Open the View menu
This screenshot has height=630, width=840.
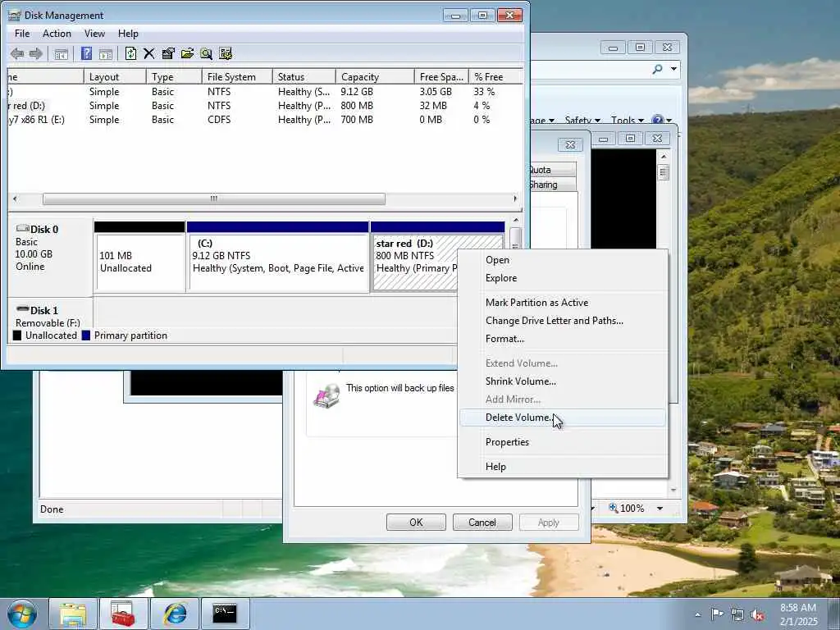[94, 33]
